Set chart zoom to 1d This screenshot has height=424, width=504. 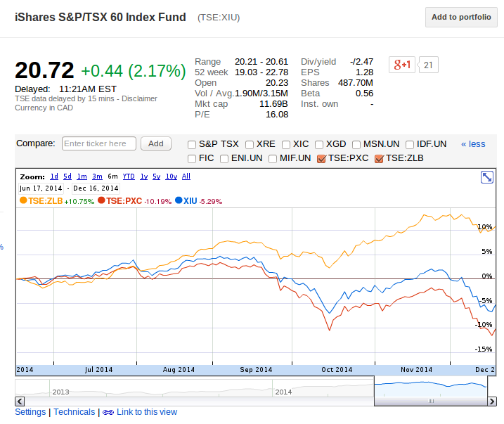coord(54,176)
